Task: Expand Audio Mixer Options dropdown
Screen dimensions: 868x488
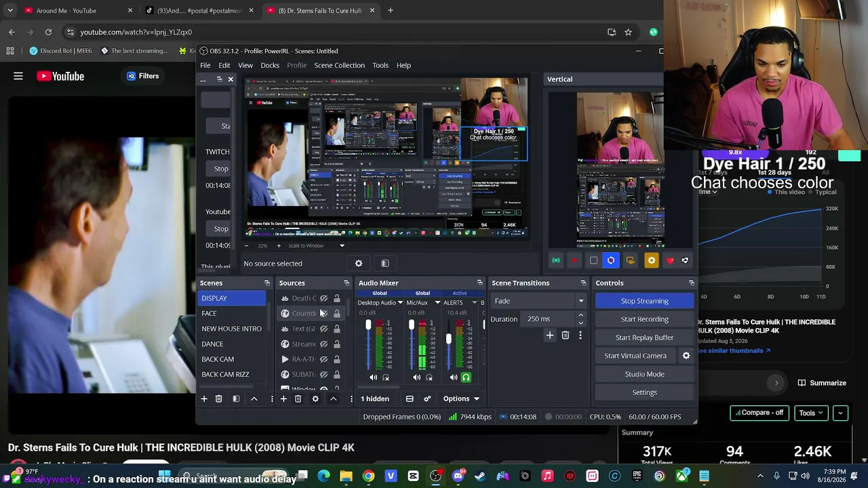Action: (x=461, y=399)
